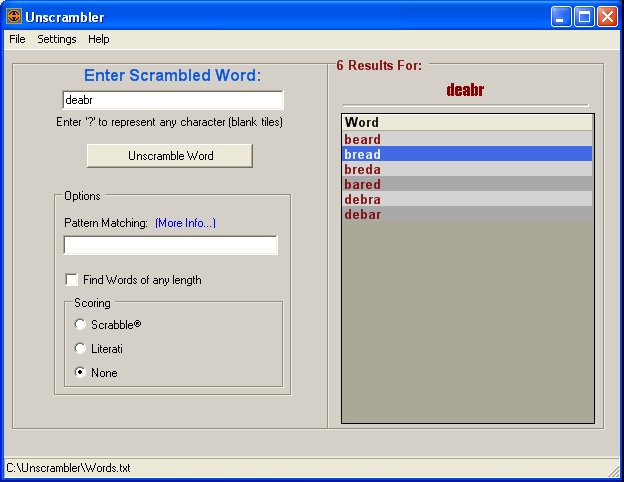The image size is (624, 482).
Task: Select the Scrabble scoring radio button
Action: [80, 324]
